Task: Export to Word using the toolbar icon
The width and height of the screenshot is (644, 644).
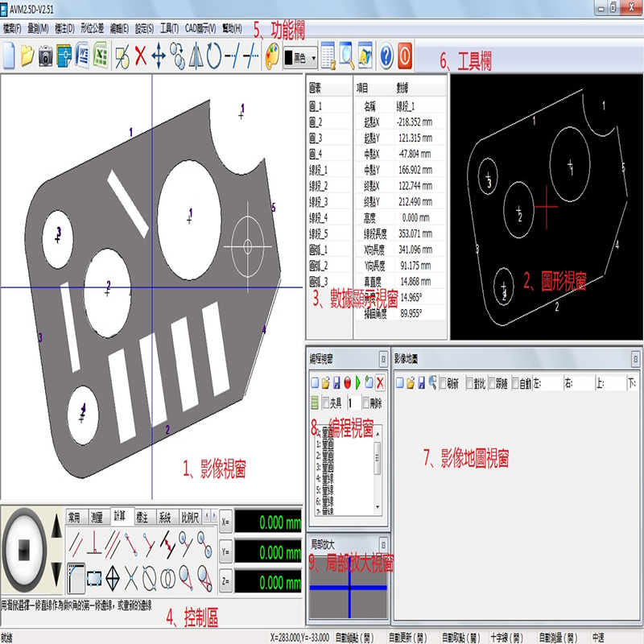Action: pos(82,56)
